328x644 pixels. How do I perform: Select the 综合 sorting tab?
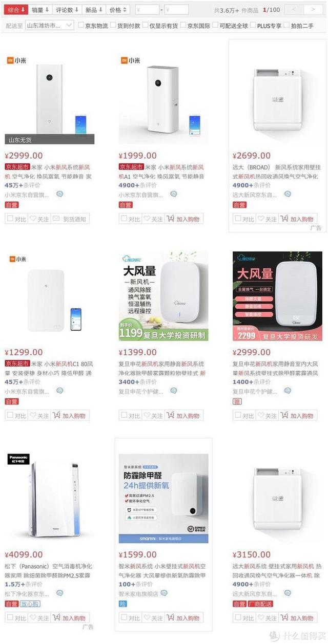[x=15, y=10]
